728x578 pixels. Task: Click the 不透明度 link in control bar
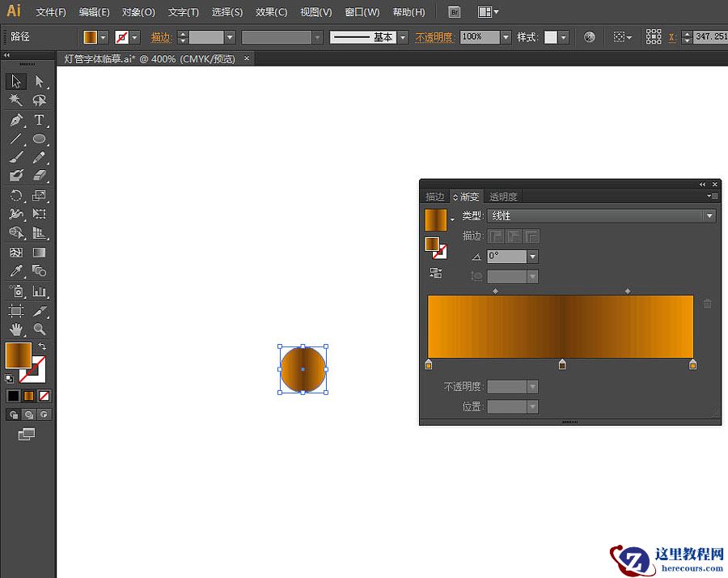tap(435, 37)
